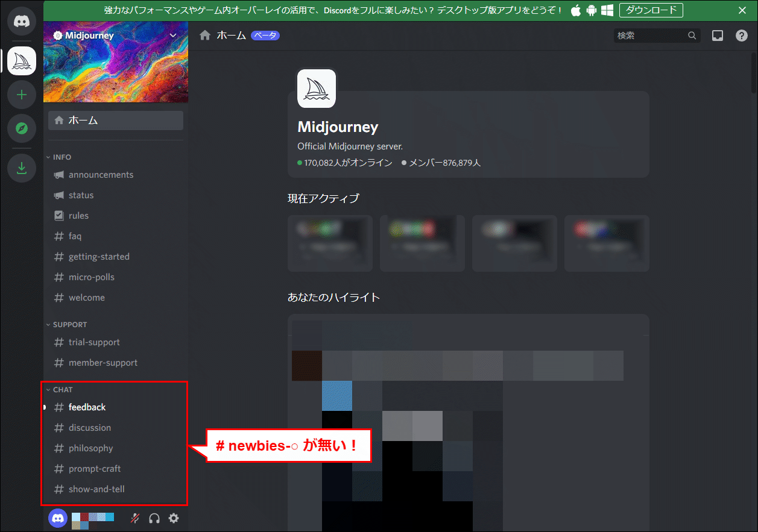This screenshot has height=532, width=758.
Task: Open user settings gear icon
Action: point(174,518)
